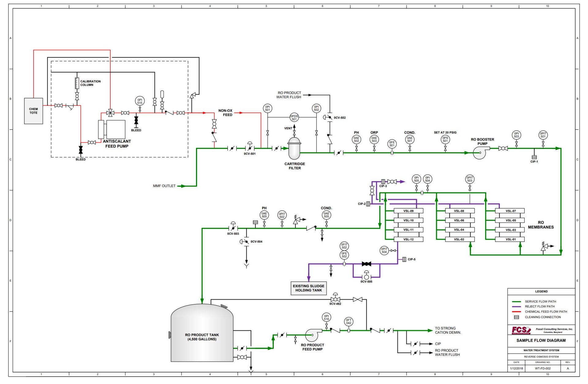Click the date '1/12/2018' in title block

(x=516, y=369)
